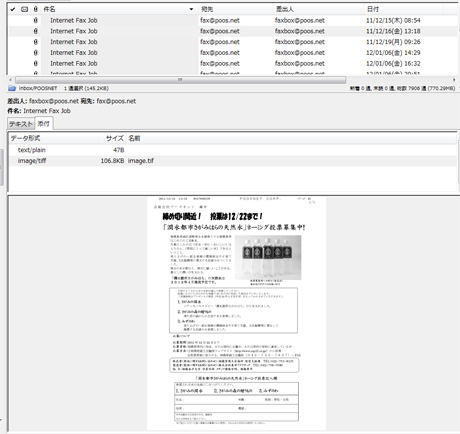Image resolution: width=460 pixels, height=434 pixels.
Task: Click the right arrow of mail list scrollbar
Action: [454, 80]
